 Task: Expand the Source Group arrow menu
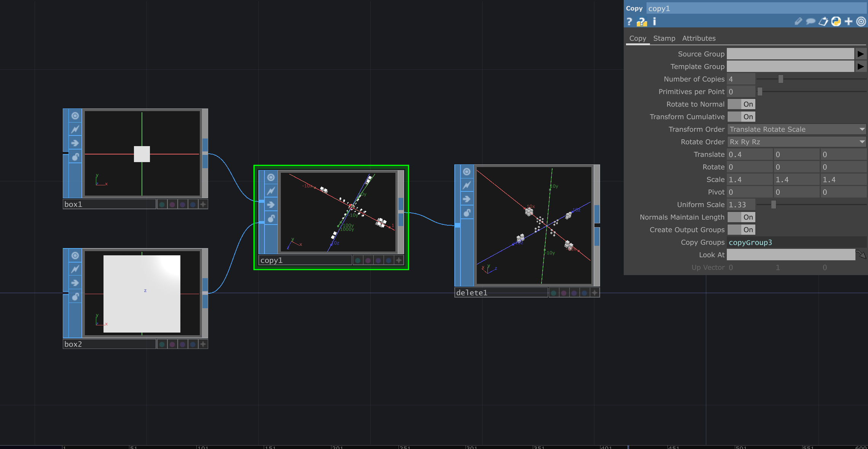[x=860, y=54]
